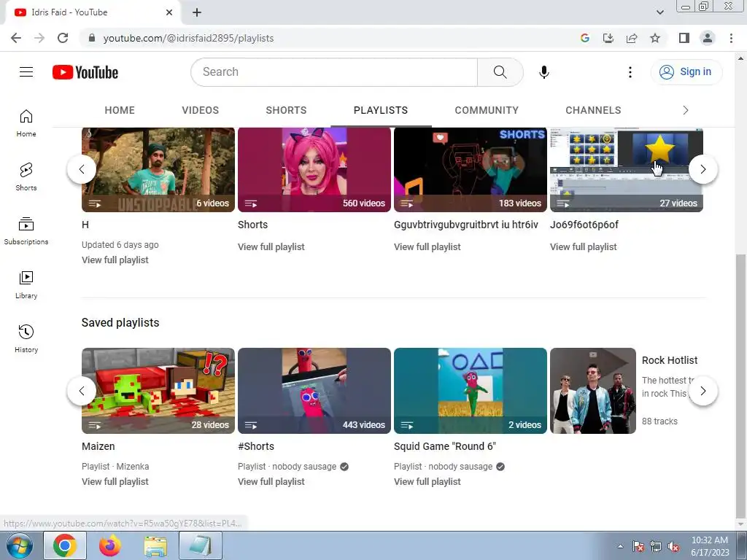This screenshot has width=747, height=560.
Task: Open Chrome profile avatar
Action: tap(708, 38)
